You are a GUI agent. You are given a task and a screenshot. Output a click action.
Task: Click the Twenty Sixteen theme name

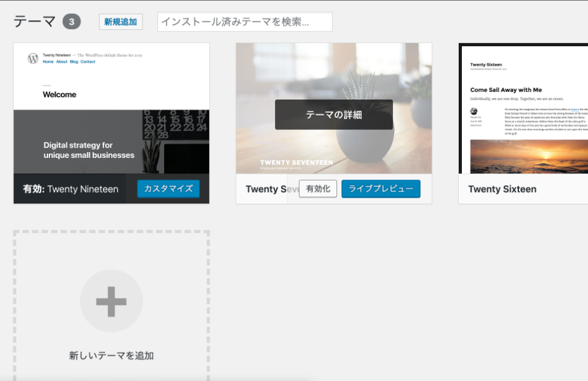(x=502, y=189)
